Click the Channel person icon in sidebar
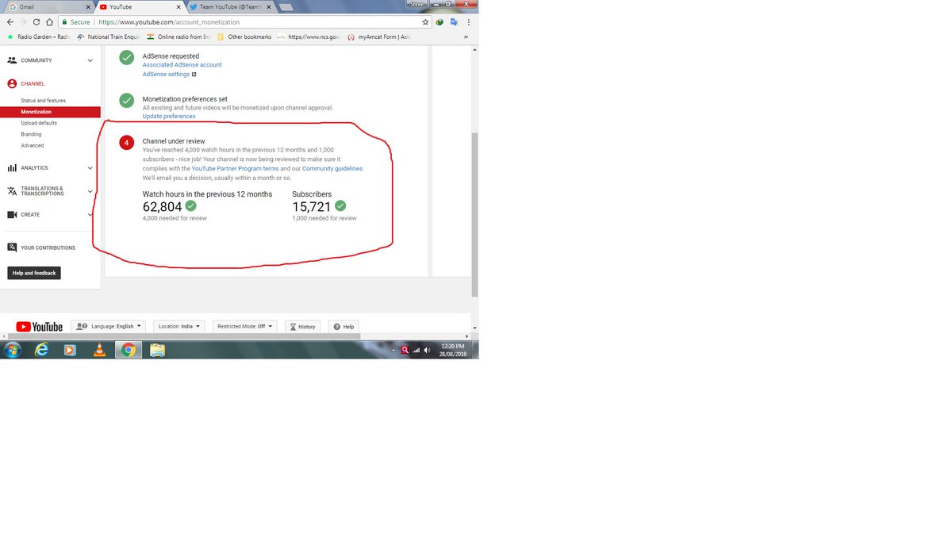 pos(12,83)
